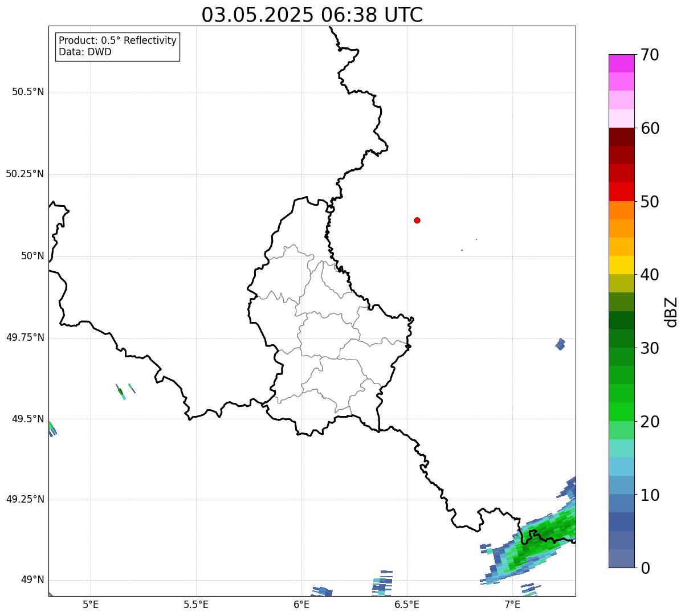Click the 5°E longitude label
685x616 pixels.
point(91,605)
